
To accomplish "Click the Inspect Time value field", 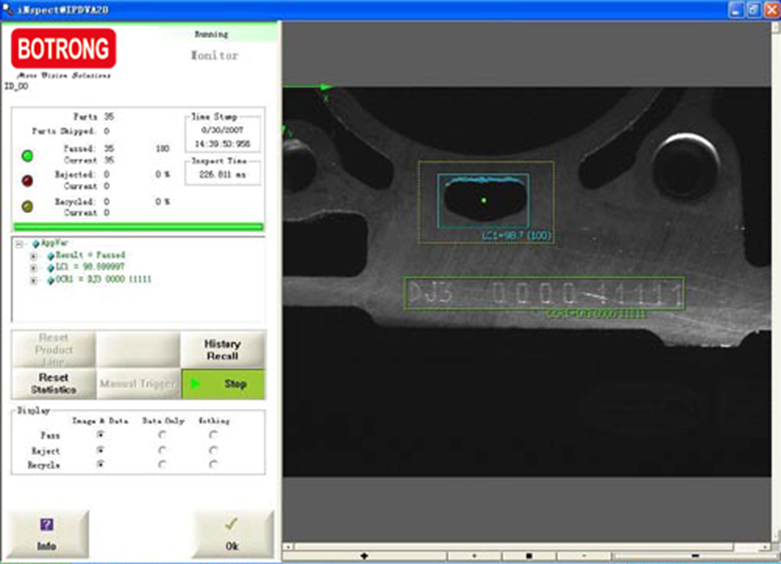I will coord(223,175).
